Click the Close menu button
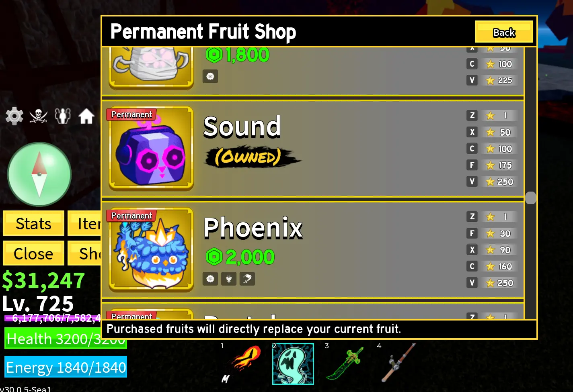 coord(33,253)
